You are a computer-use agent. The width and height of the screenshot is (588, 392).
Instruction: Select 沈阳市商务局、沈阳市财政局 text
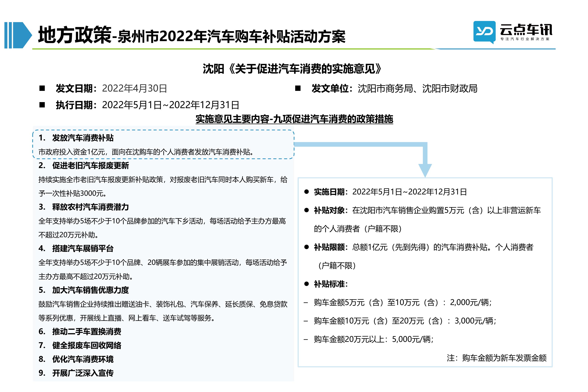click(x=417, y=88)
